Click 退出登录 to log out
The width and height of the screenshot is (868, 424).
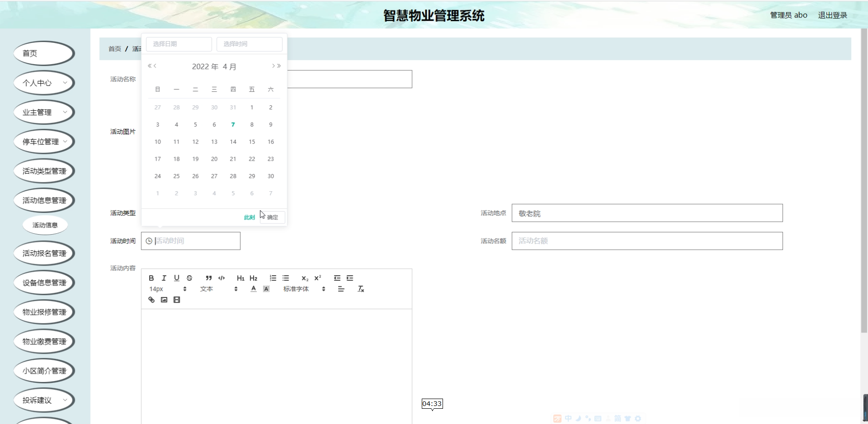click(832, 15)
